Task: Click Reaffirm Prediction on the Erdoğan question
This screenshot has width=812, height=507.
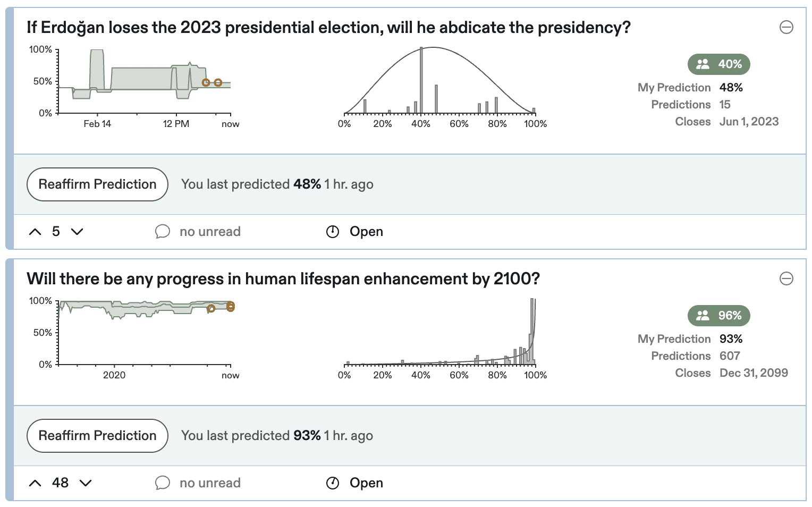Action: (x=97, y=184)
